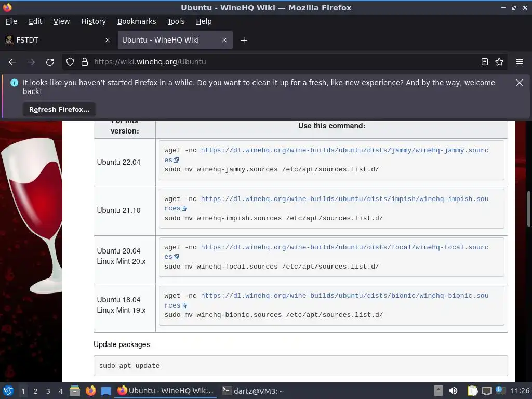This screenshot has height=399, width=532.
Task: Click the page vertical scrollbar thumb
Action: (528, 209)
